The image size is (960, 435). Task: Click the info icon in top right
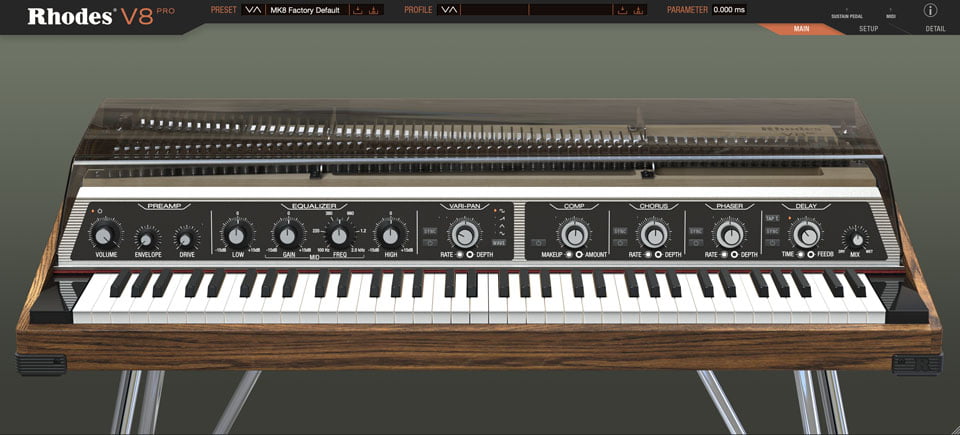(x=931, y=11)
